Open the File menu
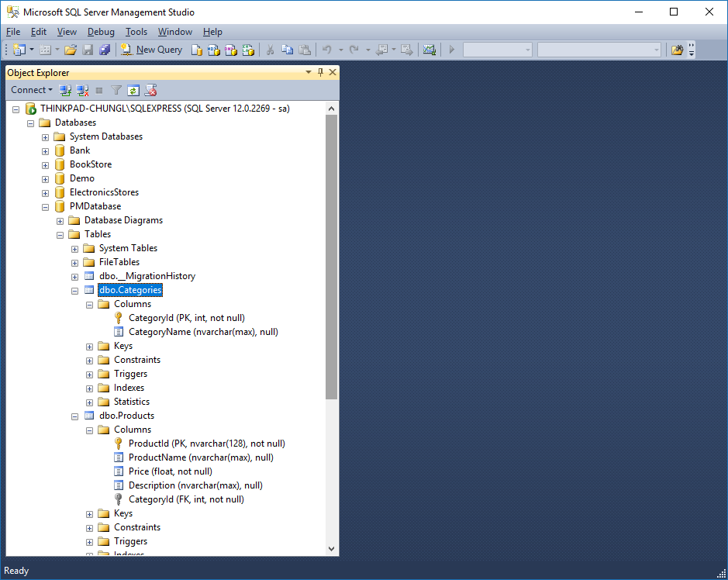 pos(13,32)
